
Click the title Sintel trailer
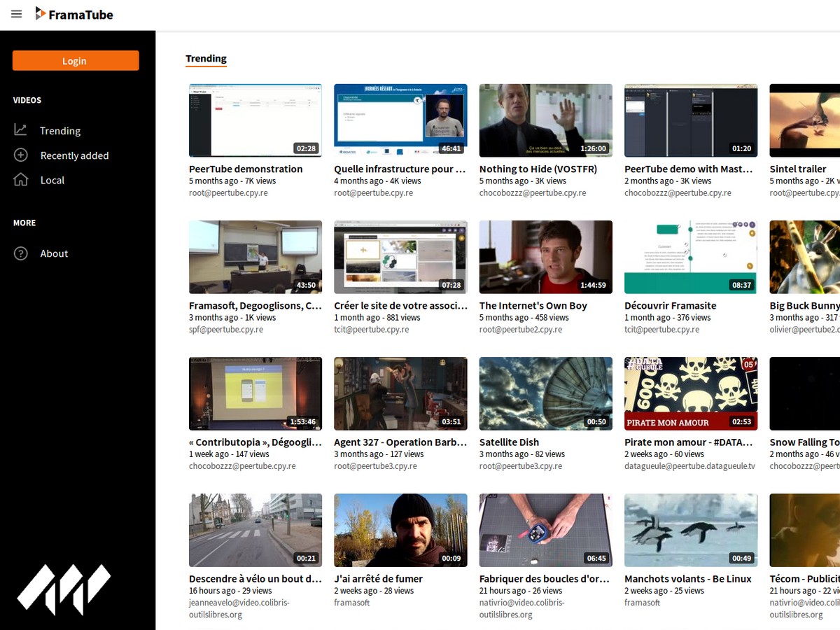[x=798, y=169]
